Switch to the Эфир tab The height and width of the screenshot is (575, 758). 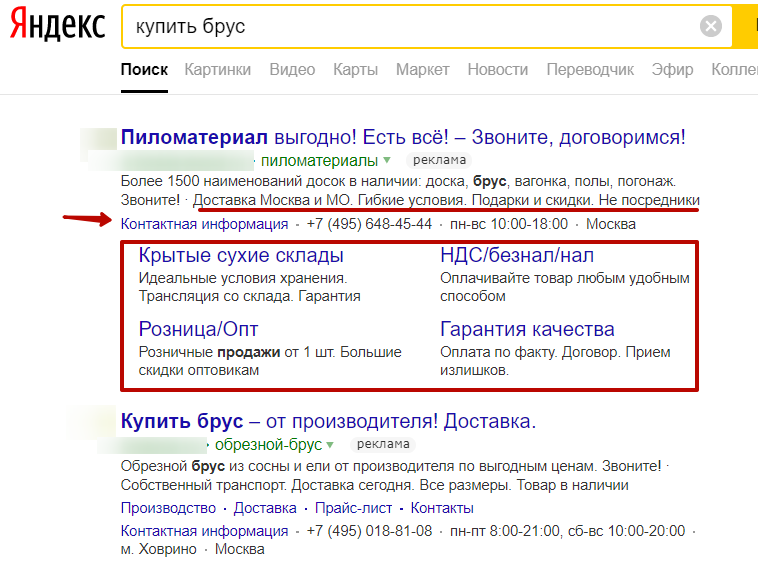coord(672,70)
